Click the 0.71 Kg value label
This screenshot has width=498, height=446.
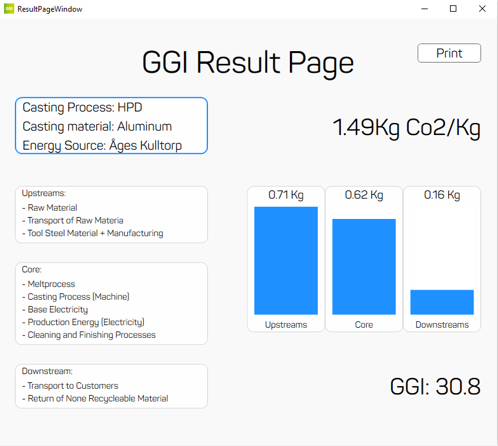tap(286, 195)
